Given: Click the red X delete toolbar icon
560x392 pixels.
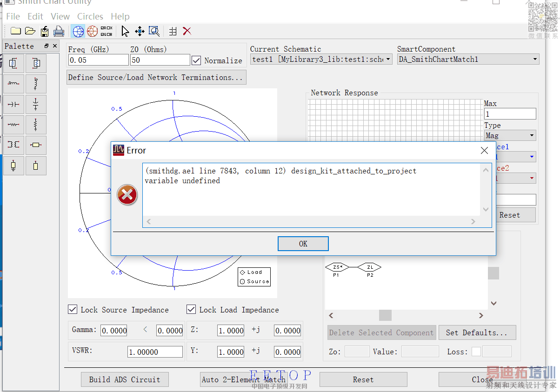Looking at the screenshot, I should pyautogui.click(x=187, y=31).
